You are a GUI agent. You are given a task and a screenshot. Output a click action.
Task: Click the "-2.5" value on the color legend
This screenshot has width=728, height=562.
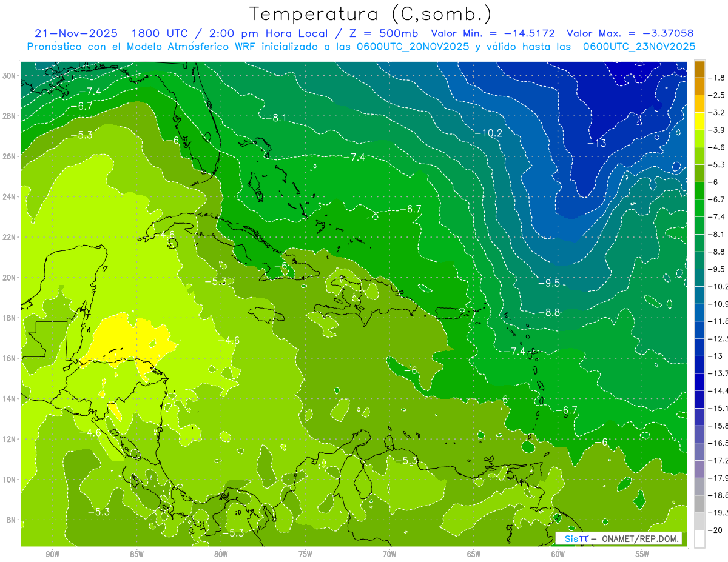tap(716, 95)
